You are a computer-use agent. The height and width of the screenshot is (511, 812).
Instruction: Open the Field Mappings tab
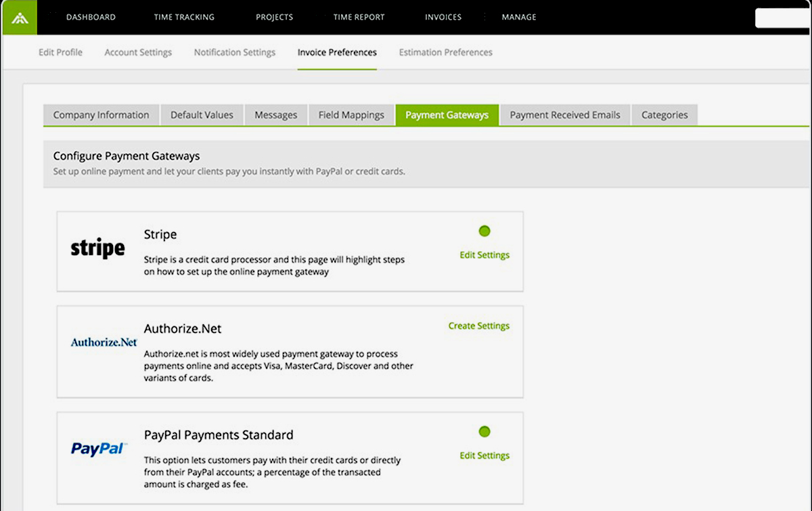[351, 115]
